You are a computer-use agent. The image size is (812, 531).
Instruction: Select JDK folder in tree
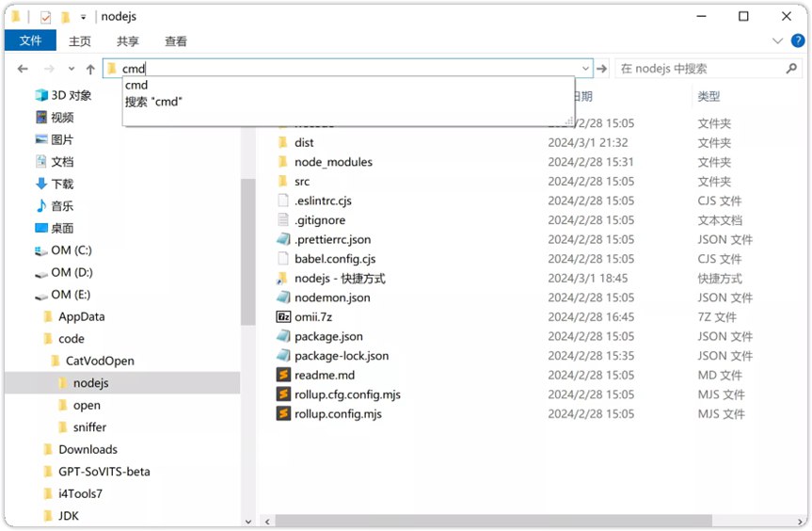click(61, 516)
